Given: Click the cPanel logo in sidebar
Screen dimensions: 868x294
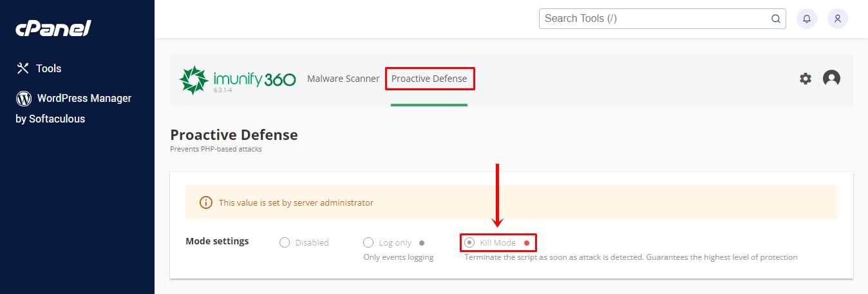Looking at the screenshot, I should coord(53,28).
